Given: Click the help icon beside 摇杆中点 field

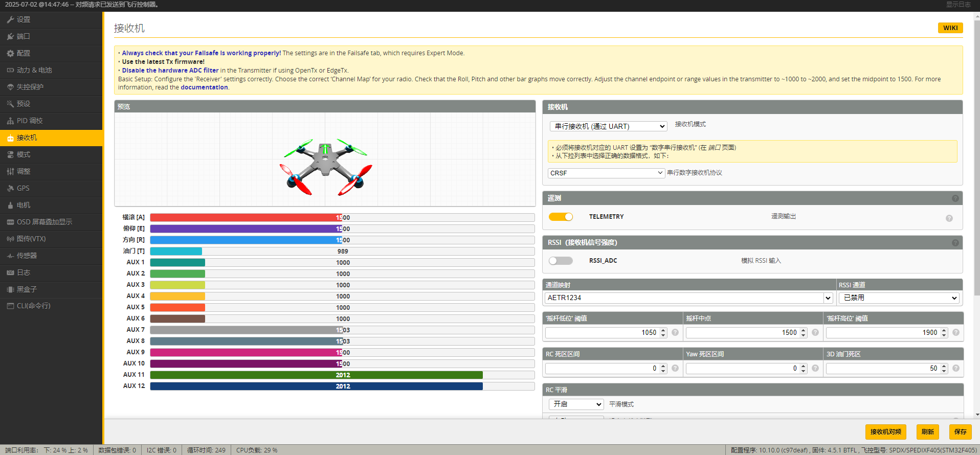Looking at the screenshot, I should tap(815, 333).
